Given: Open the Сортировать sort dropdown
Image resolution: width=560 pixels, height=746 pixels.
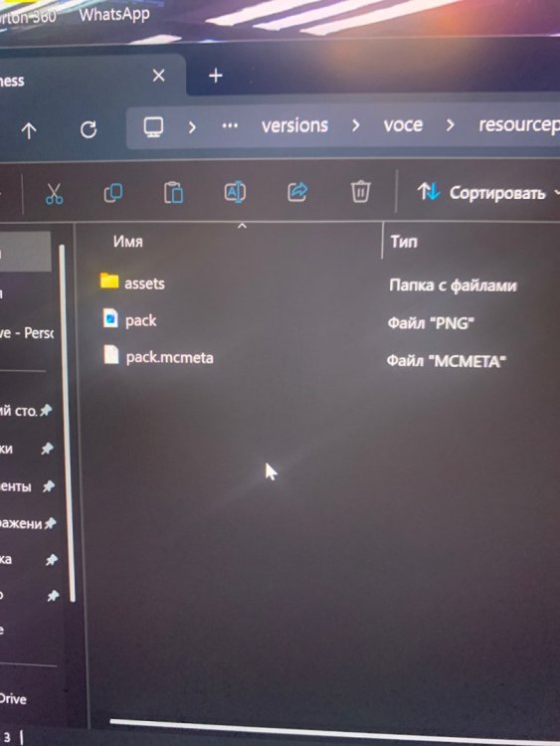Looking at the screenshot, I should click(x=487, y=193).
